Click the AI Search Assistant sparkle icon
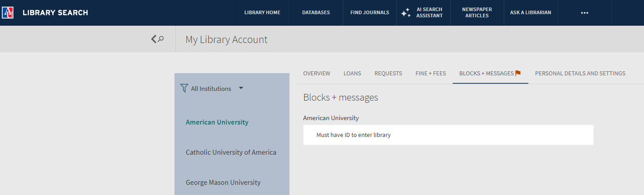Image resolution: width=644 pixels, height=195 pixels. point(405,13)
